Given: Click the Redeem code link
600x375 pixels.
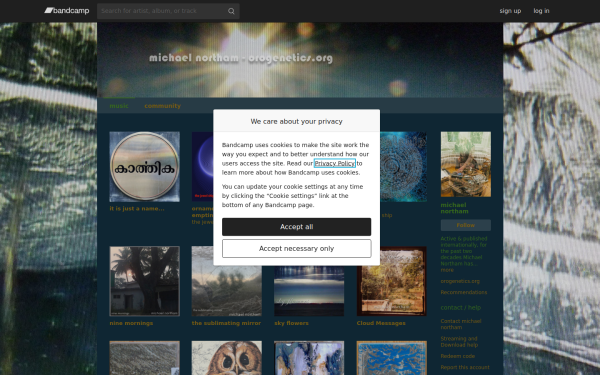Looking at the screenshot, I should click(457, 356).
